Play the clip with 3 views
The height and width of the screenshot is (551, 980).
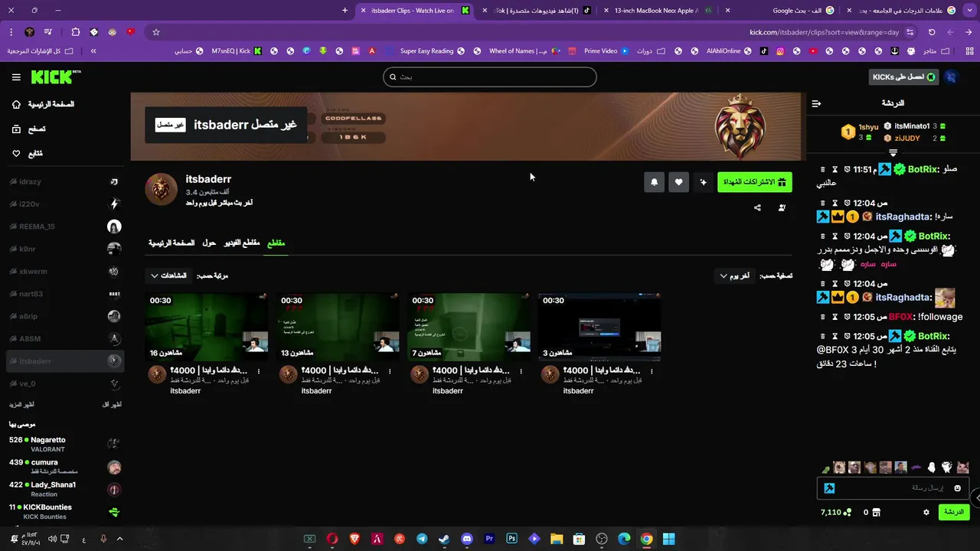[599, 327]
